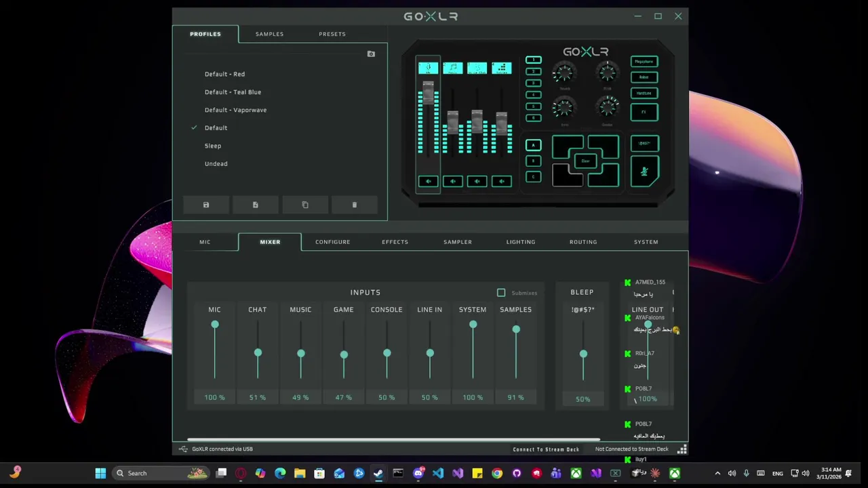
Task: Open Discord from the taskbar
Action: (x=418, y=473)
